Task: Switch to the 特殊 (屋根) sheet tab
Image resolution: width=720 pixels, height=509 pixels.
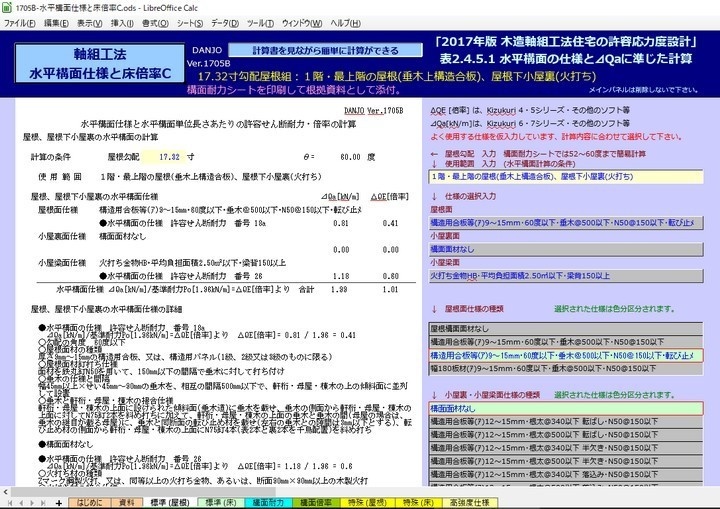Action: point(366,503)
